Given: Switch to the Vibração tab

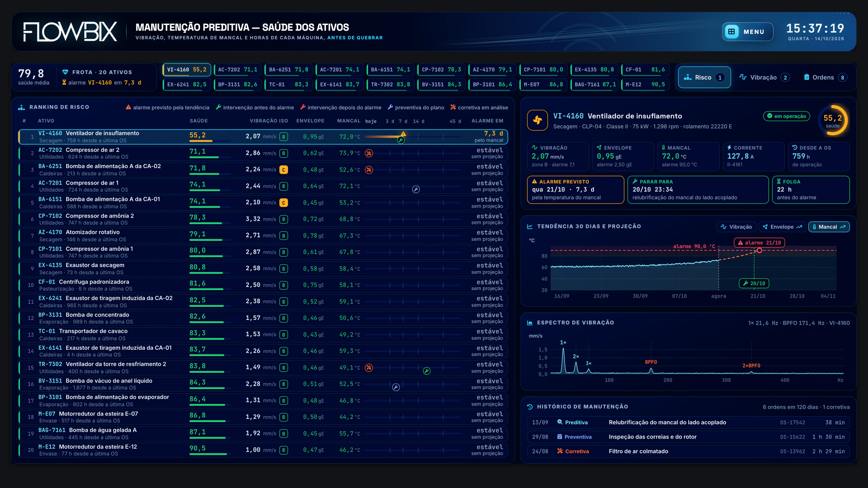Looking at the screenshot, I should (x=765, y=77).
